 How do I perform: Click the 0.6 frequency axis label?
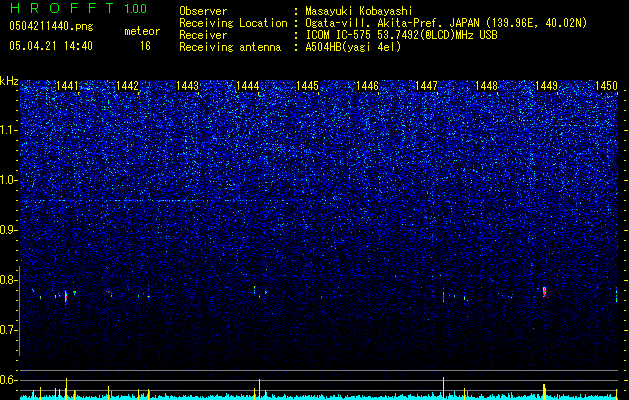(x=8, y=380)
